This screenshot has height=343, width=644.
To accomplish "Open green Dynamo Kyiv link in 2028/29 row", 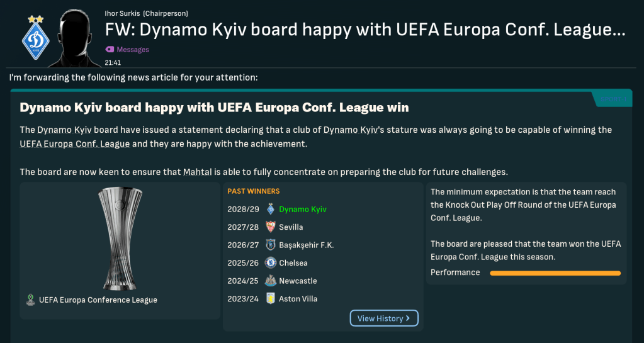I will (303, 209).
